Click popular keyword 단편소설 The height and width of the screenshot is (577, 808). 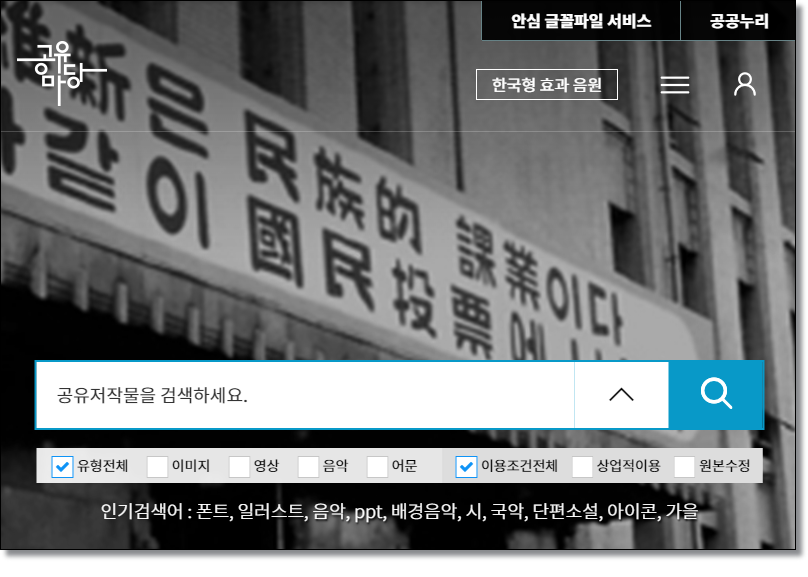coord(565,512)
